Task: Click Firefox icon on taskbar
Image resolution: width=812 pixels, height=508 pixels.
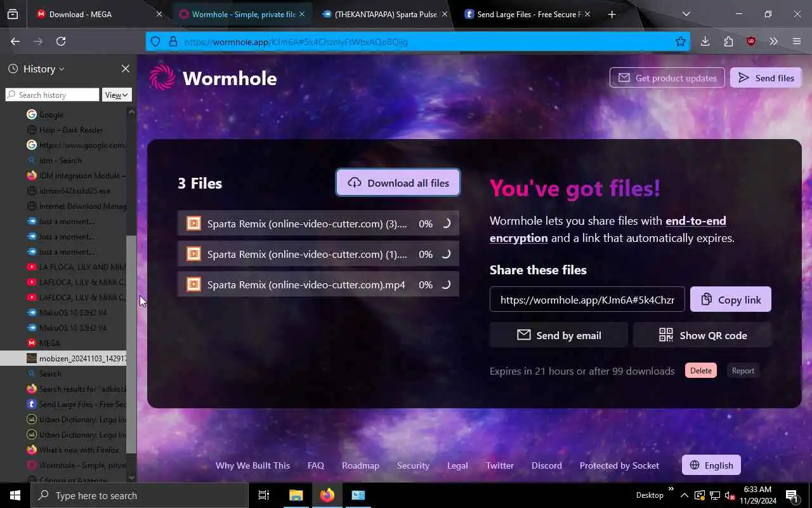Action: pos(327,495)
